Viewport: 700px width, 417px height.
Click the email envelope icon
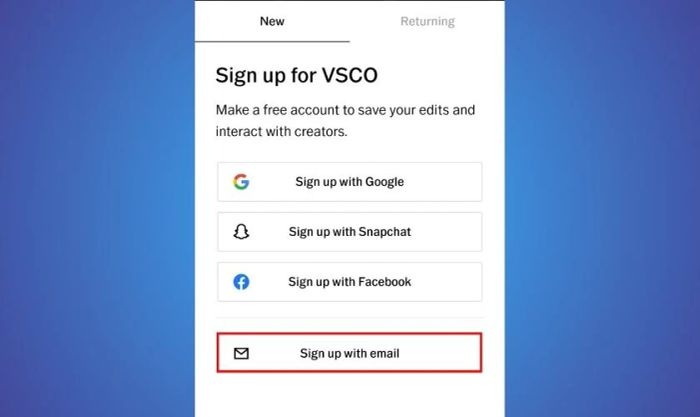[241, 353]
